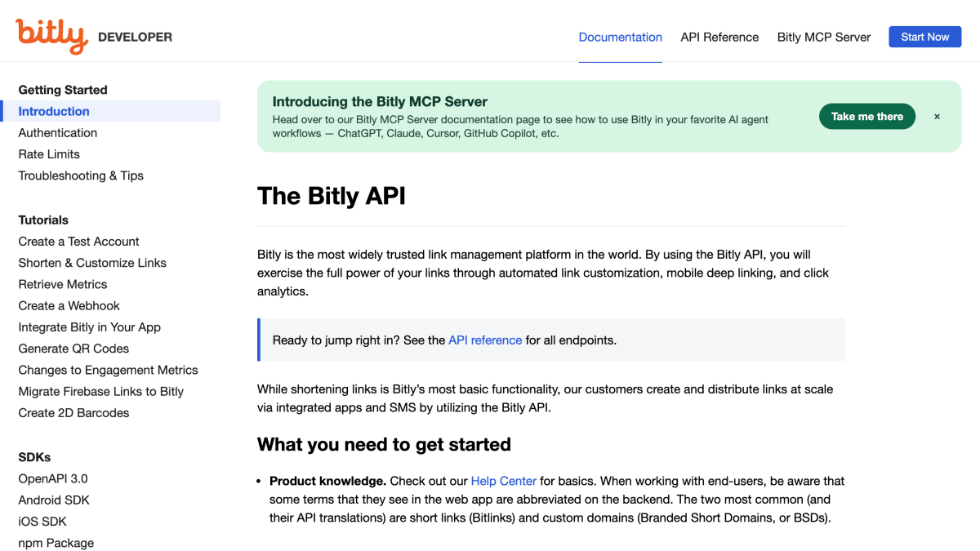Open the iOS SDK page
The width and height of the screenshot is (980, 551).
[42, 522]
